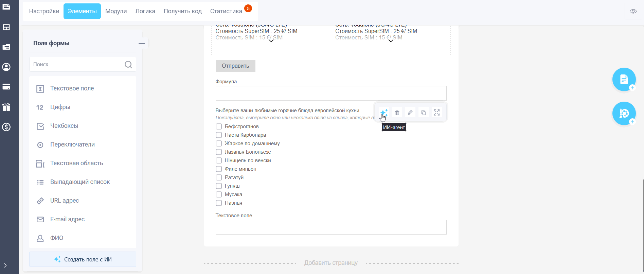Check the Гуляш checkbox
Screen dimensions: 644x274
click(219, 186)
